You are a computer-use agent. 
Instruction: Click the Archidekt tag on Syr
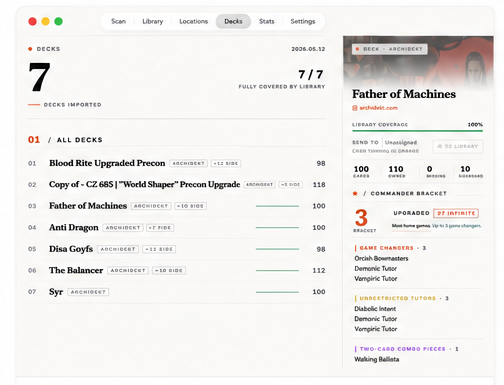[x=88, y=292]
